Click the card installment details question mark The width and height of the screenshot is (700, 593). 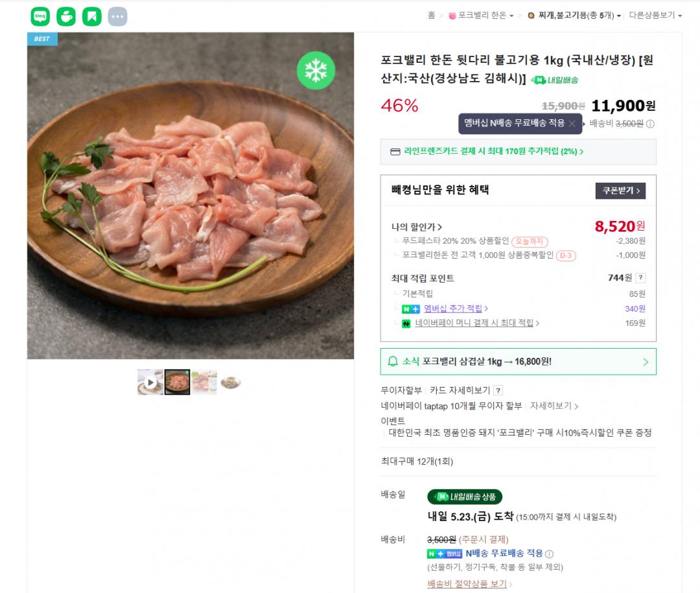[498, 390]
